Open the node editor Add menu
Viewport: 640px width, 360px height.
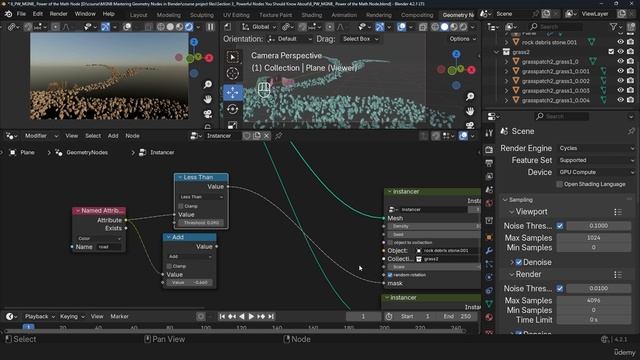point(113,136)
